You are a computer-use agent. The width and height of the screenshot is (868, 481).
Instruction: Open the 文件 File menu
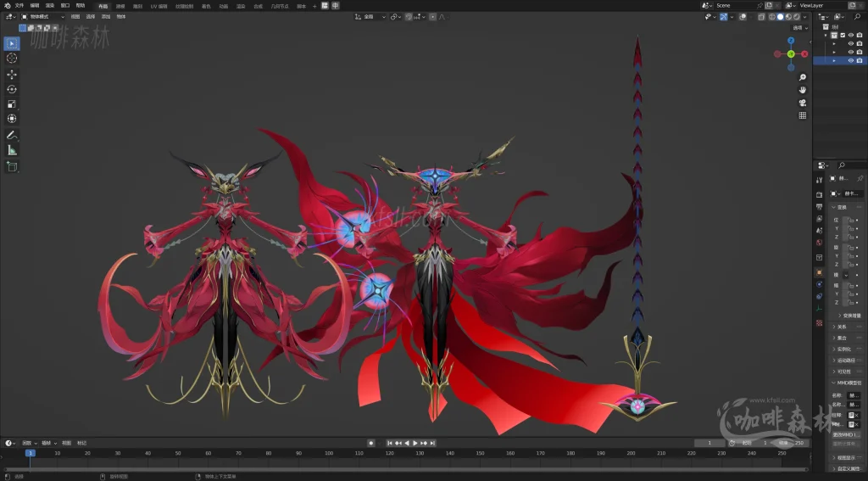tap(19, 6)
